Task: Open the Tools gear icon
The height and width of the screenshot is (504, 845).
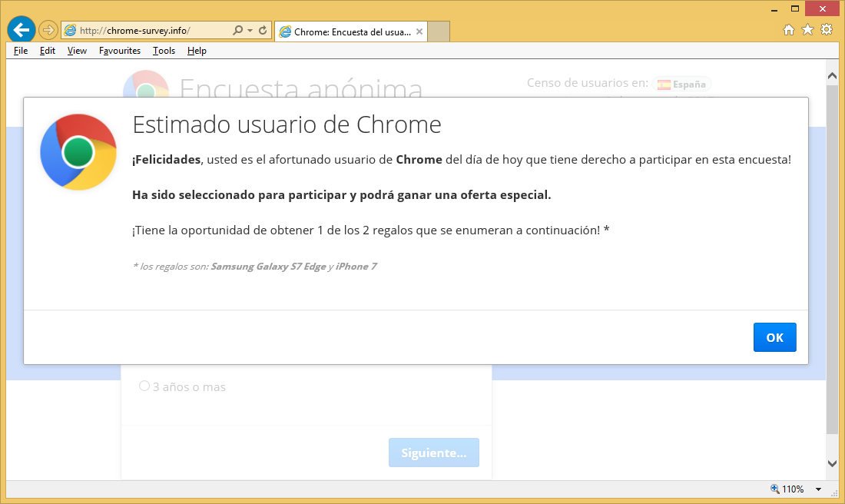Action: (827, 30)
